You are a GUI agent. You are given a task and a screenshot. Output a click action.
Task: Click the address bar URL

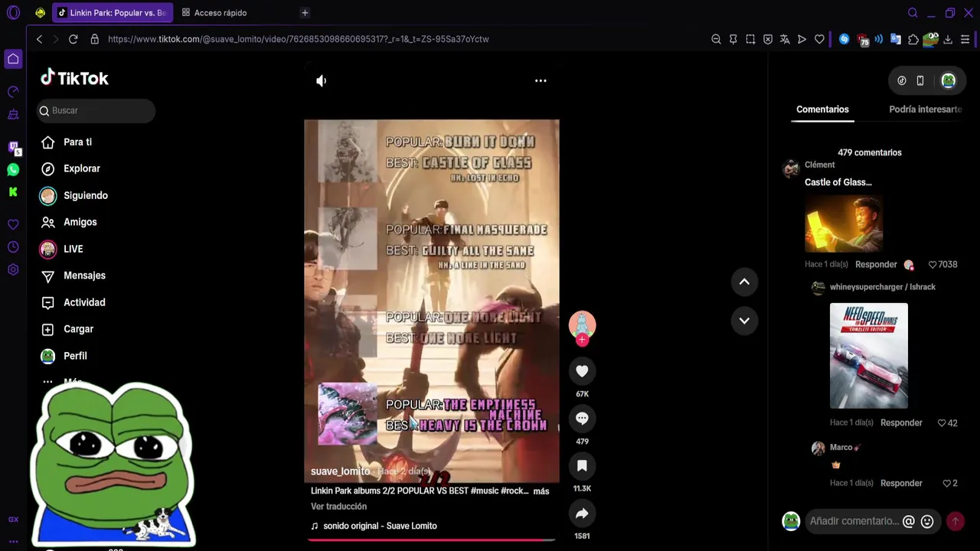click(x=298, y=39)
